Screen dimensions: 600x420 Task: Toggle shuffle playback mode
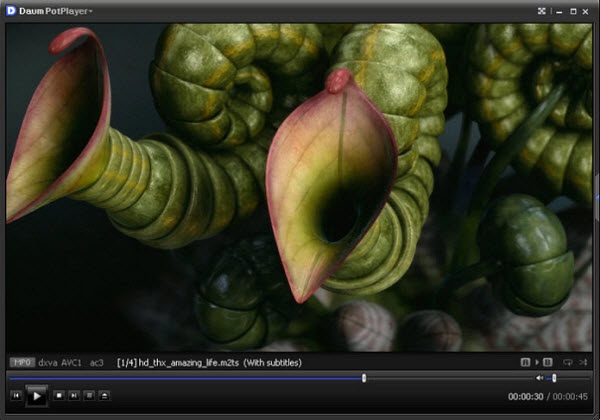(x=584, y=362)
